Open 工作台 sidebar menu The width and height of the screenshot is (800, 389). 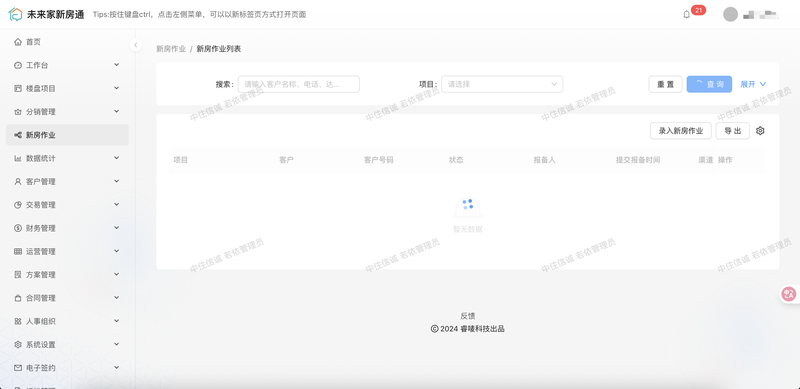67,65
